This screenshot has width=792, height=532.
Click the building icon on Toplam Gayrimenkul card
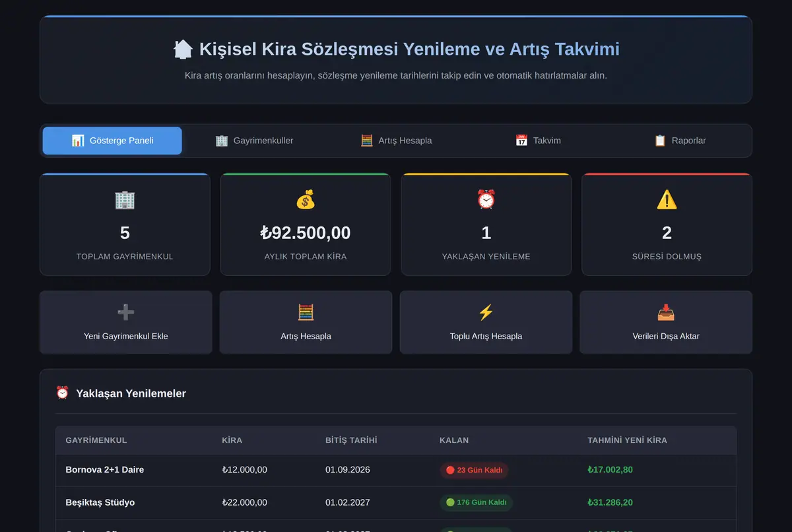[125, 199]
